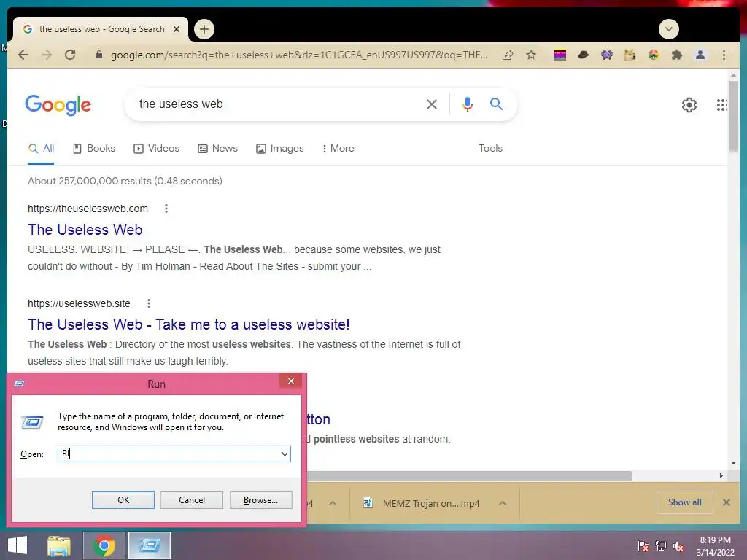Open options for theuselessweb.com result
The height and width of the screenshot is (560, 747).
pyautogui.click(x=166, y=209)
